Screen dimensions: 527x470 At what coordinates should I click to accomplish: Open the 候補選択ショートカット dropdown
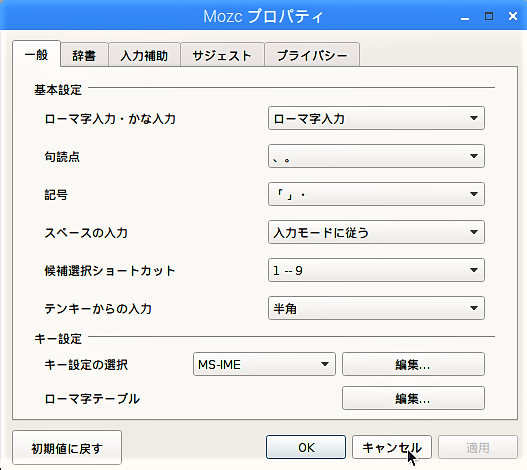click(376, 270)
